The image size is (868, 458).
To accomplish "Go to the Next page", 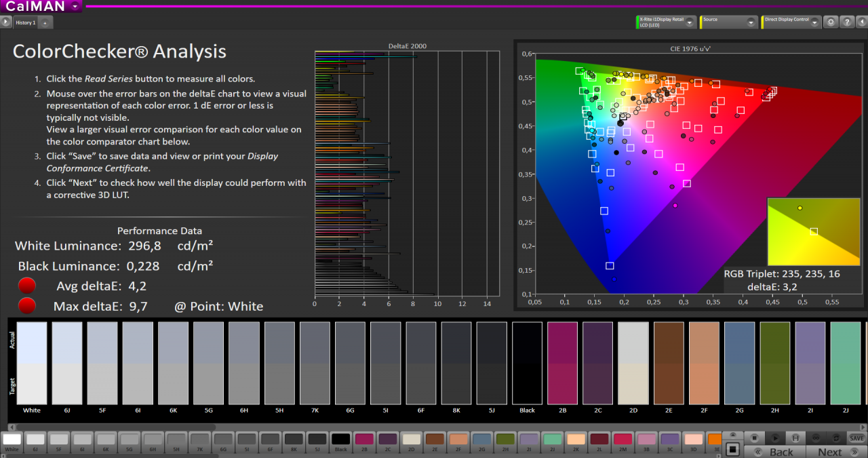I will click(836, 452).
